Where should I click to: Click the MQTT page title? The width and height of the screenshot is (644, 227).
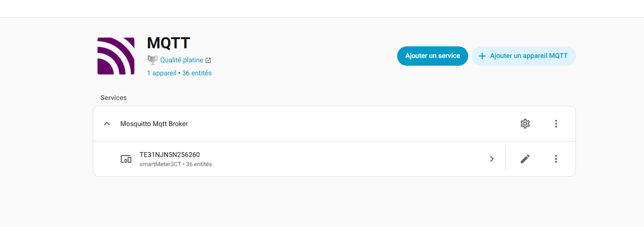[169, 43]
